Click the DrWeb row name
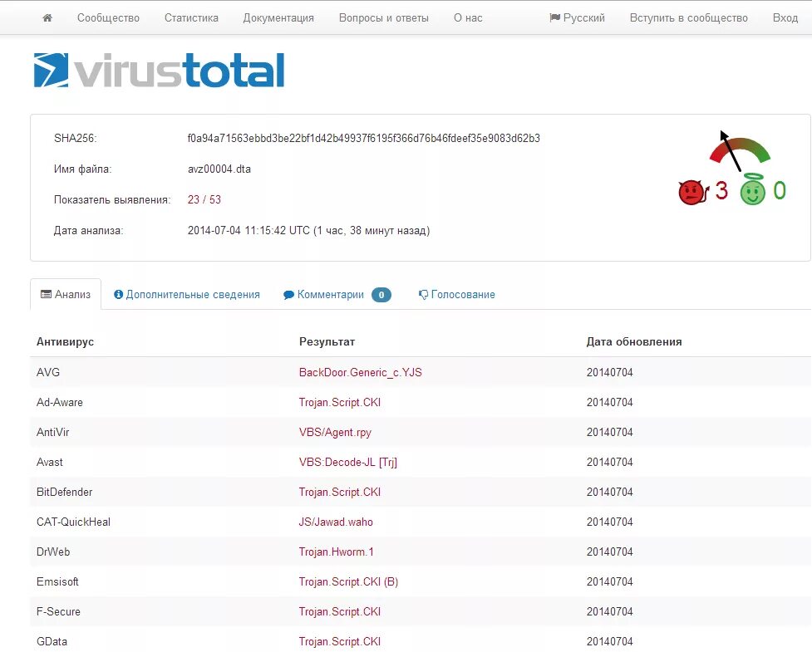 (x=53, y=552)
